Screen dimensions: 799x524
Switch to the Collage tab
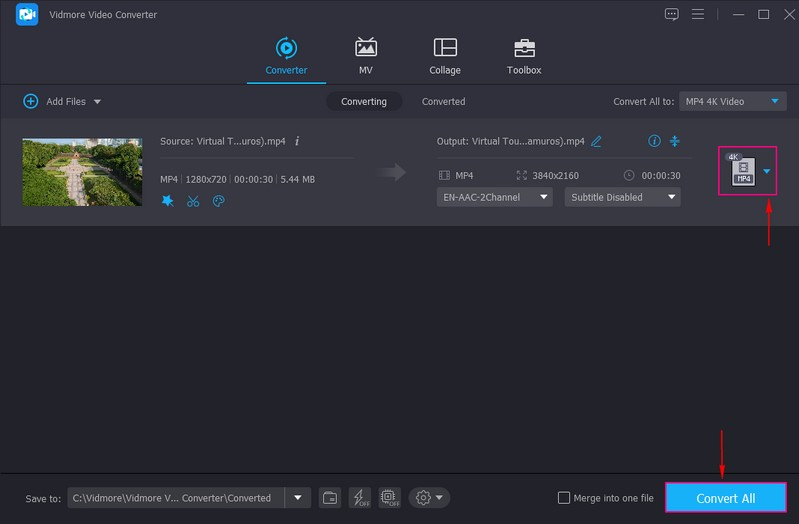(445, 56)
